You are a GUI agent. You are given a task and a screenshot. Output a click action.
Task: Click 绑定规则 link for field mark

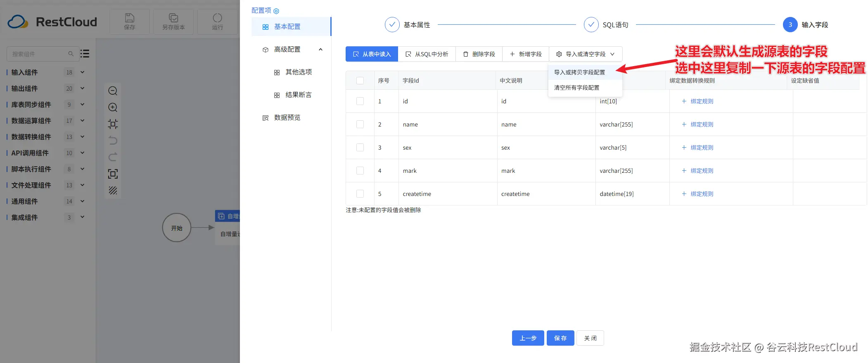(x=702, y=171)
